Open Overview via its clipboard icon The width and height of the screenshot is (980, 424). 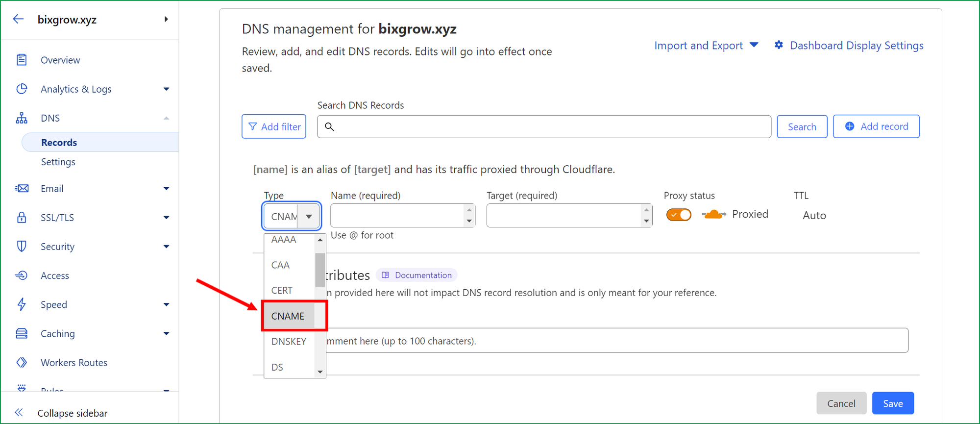point(22,60)
